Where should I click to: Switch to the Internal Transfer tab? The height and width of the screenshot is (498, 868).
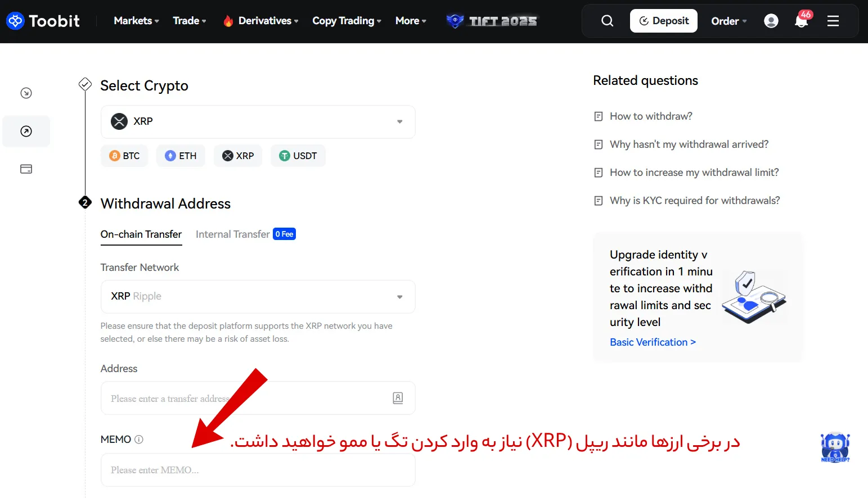pos(233,234)
